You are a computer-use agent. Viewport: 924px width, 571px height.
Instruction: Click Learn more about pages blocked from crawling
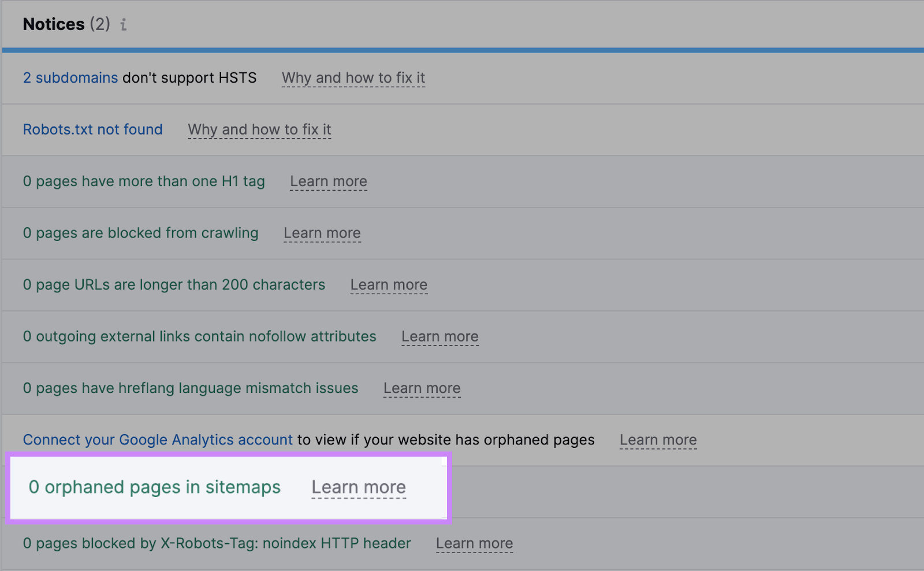(x=322, y=233)
